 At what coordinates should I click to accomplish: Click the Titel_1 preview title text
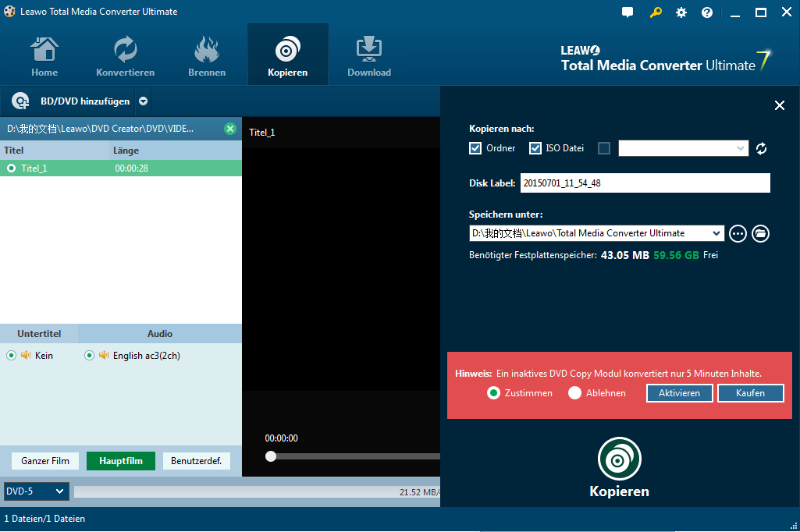pyautogui.click(x=261, y=133)
